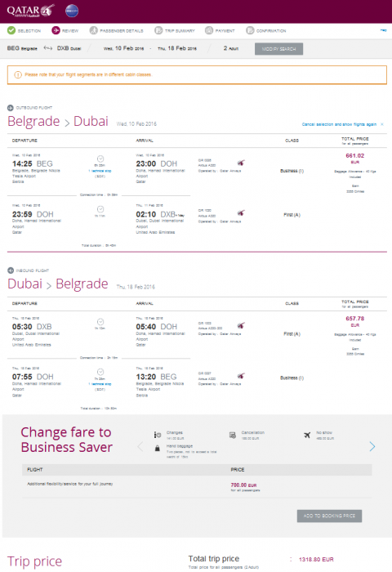
Task: Open the 1 technical stop link on outbound flight
Action: pos(100,171)
